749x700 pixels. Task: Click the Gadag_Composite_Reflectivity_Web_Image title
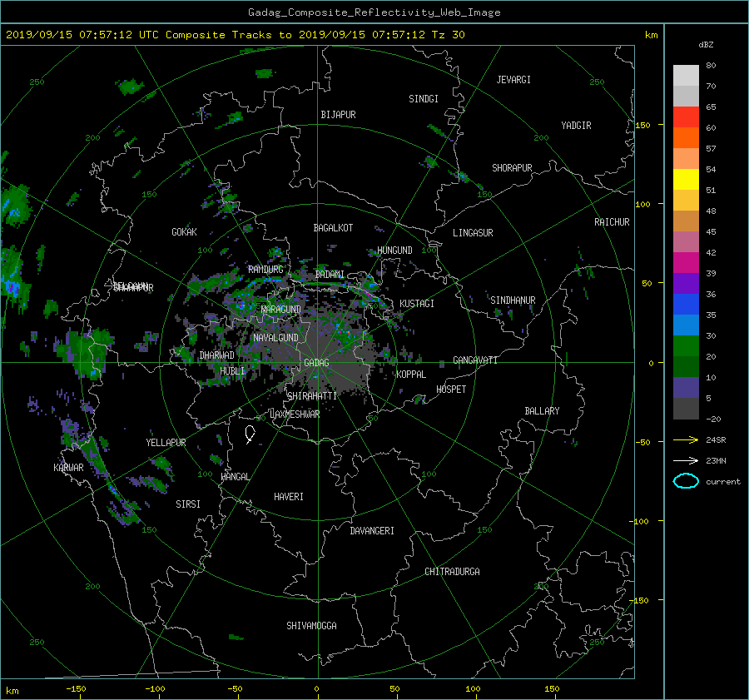tap(374, 12)
